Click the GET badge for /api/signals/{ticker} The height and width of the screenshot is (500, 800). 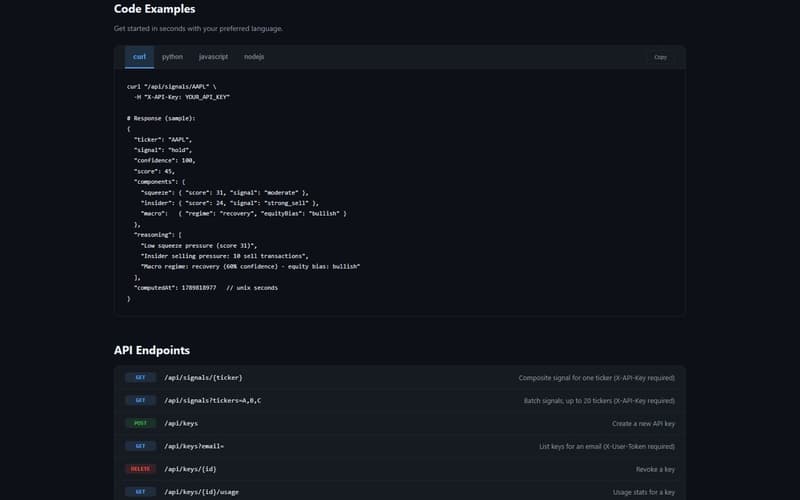[x=140, y=378]
